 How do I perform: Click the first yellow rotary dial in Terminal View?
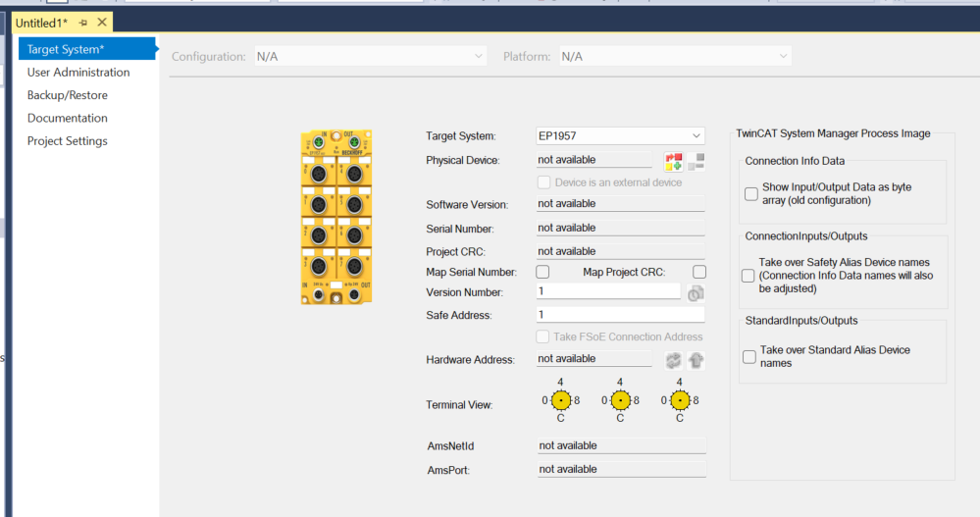pyautogui.click(x=560, y=400)
